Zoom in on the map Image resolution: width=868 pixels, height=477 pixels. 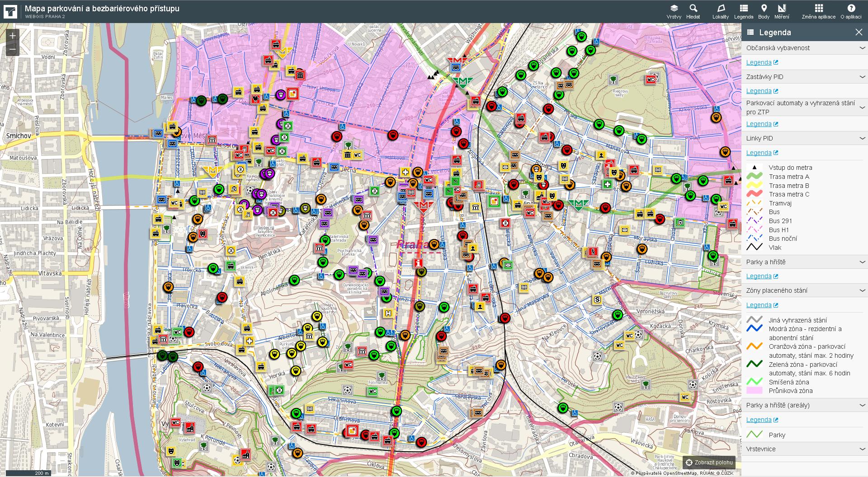[x=12, y=35]
